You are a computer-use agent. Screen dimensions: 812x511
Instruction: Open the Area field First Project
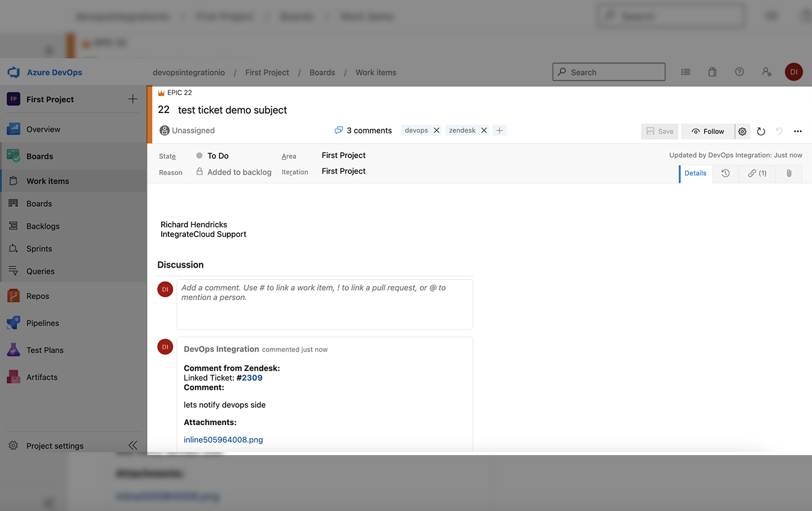pyautogui.click(x=343, y=155)
